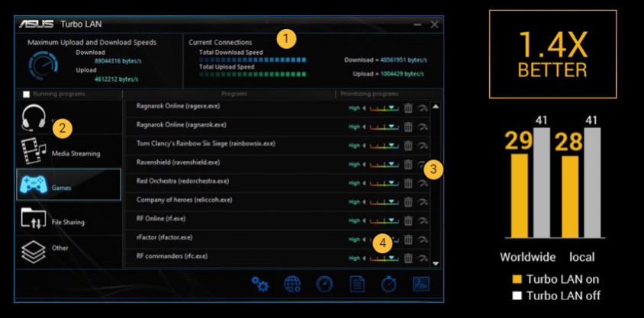Open the settings gears icon in the bottom toolbar

260,284
